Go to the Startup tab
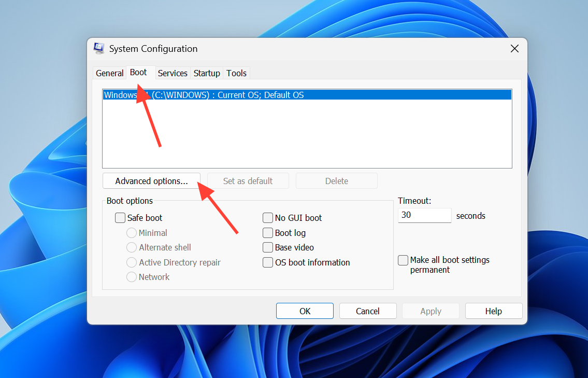Screen dimensions: 588x378 pyautogui.click(x=207, y=73)
